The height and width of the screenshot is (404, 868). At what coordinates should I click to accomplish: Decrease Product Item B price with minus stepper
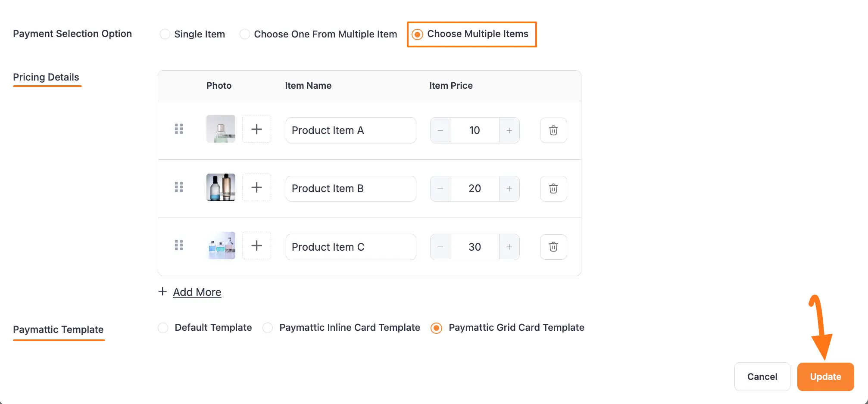point(440,189)
